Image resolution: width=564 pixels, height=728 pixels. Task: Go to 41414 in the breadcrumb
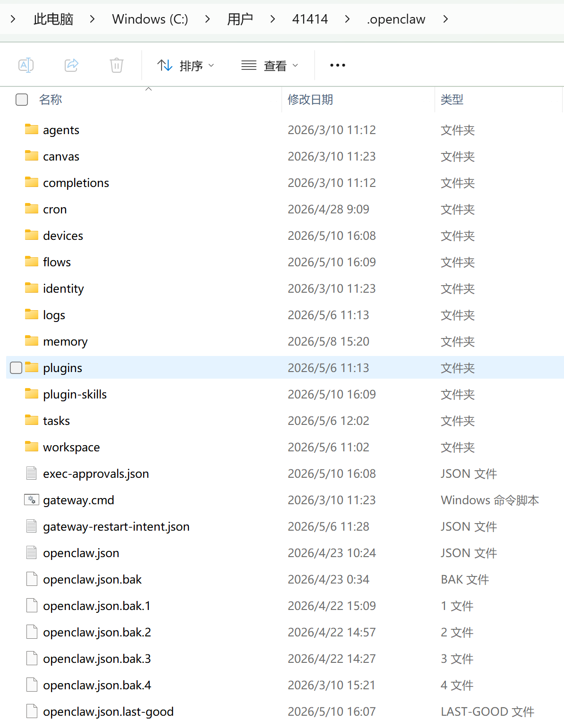coord(310,19)
